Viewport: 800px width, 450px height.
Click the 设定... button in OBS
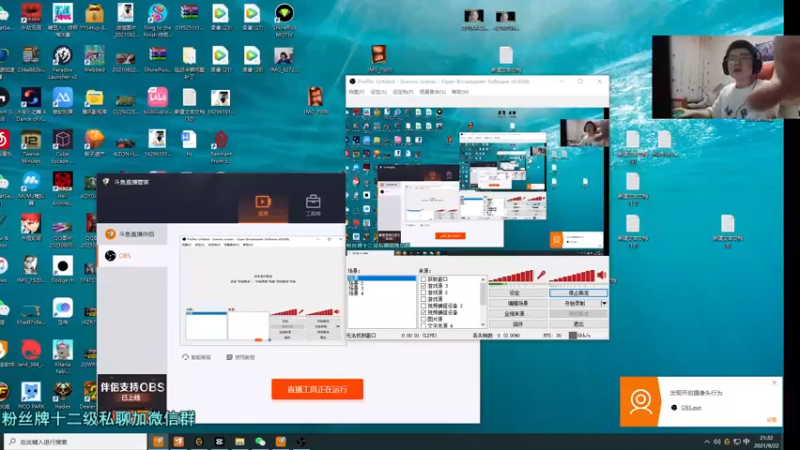pos(518,293)
